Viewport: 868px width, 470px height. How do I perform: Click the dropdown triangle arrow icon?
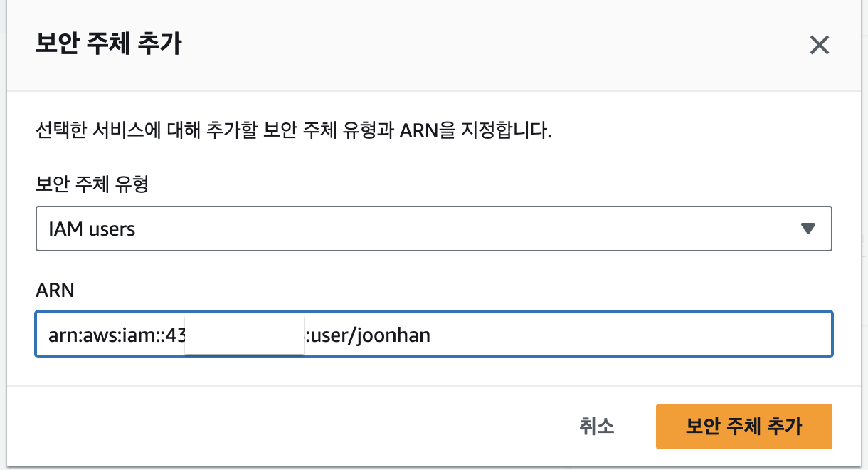808,229
